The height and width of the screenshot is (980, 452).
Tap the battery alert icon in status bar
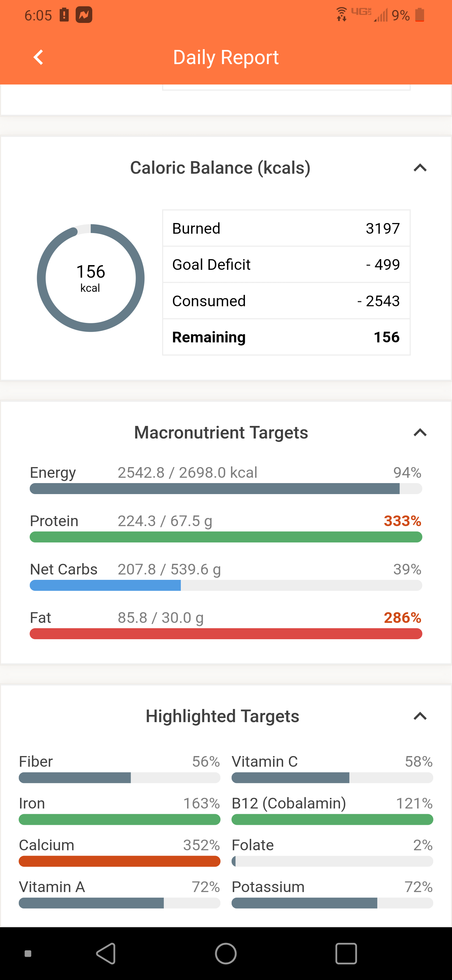click(64, 15)
